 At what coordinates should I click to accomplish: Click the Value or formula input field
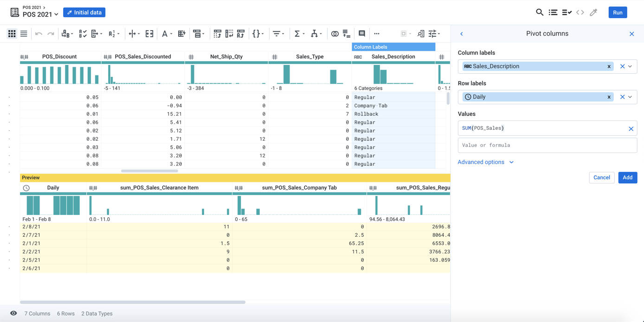(x=547, y=145)
